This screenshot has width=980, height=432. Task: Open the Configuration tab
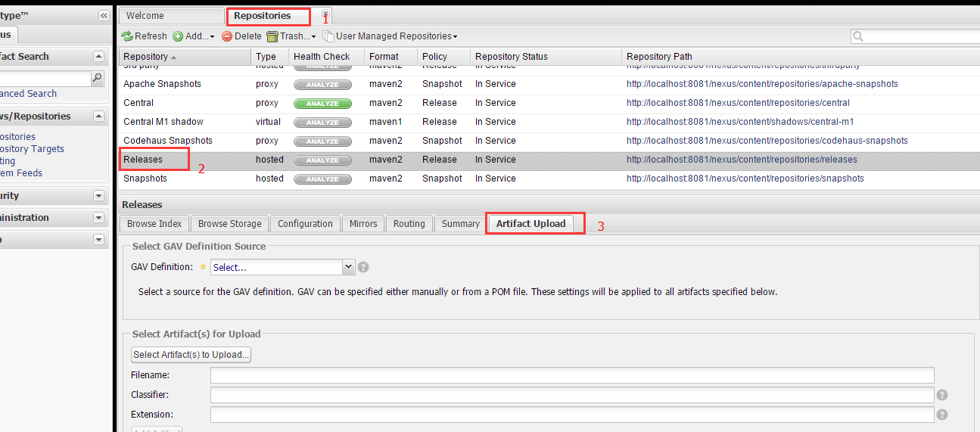[305, 224]
